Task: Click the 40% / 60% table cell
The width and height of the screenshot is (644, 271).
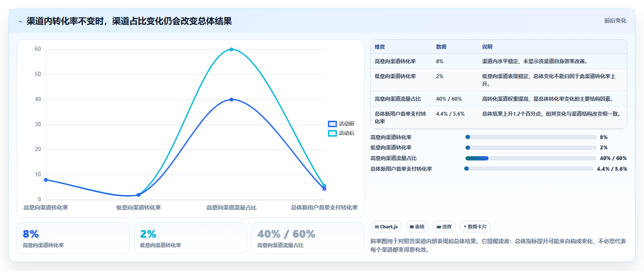Action: [x=449, y=99]
